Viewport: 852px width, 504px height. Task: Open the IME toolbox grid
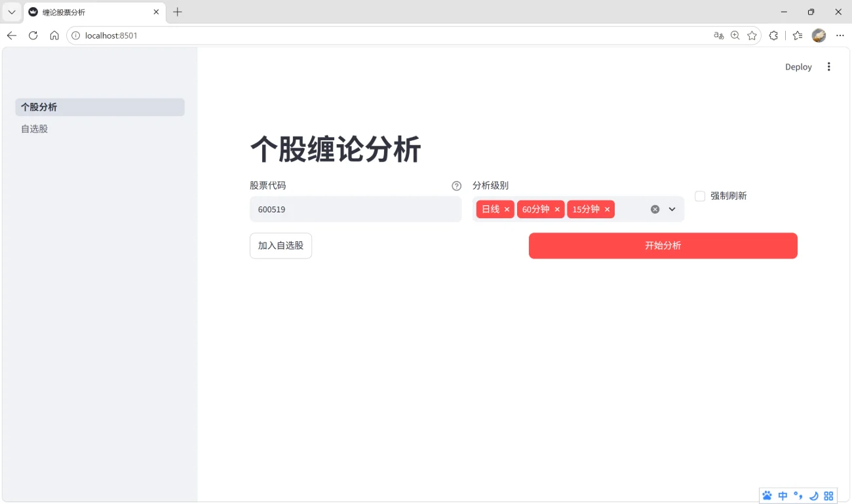click(828, 496)
